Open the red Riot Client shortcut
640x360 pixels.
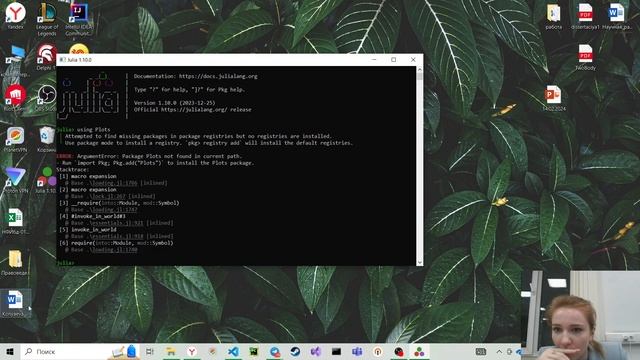point(16,98)
